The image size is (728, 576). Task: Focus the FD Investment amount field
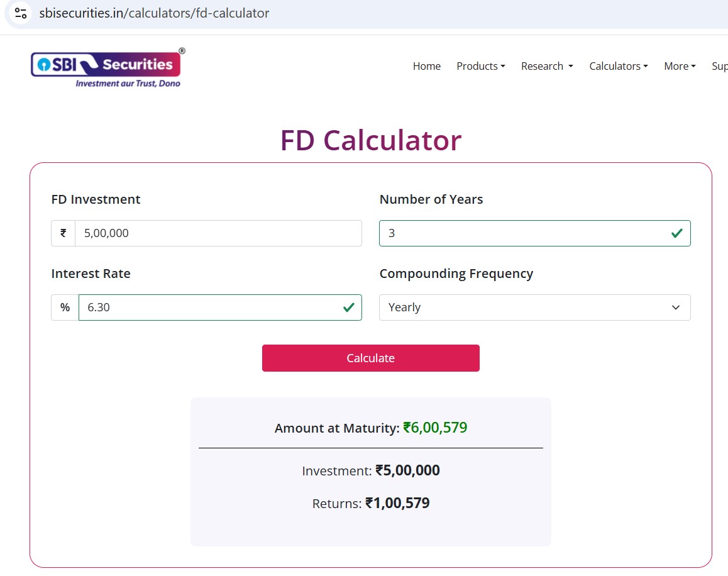pos(218,233)
